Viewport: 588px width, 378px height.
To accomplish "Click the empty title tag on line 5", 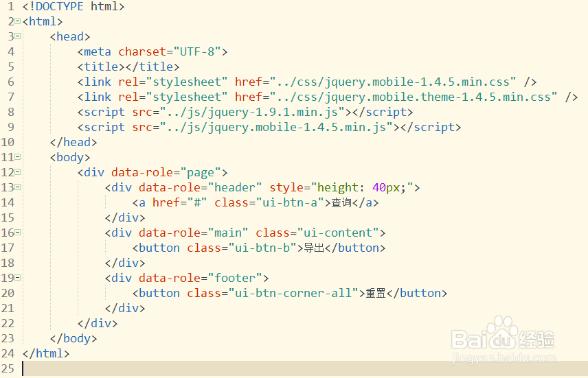I will coord(128,67).
